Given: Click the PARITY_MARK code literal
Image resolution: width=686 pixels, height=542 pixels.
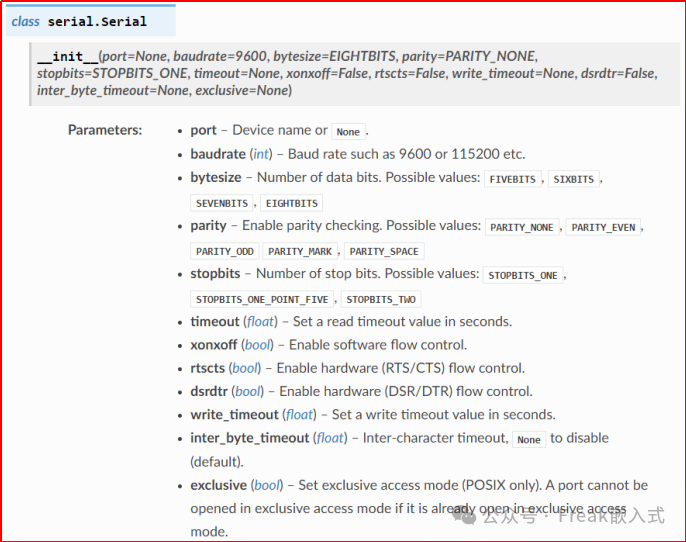Looking at the screenshot, I should pos(300,251).
